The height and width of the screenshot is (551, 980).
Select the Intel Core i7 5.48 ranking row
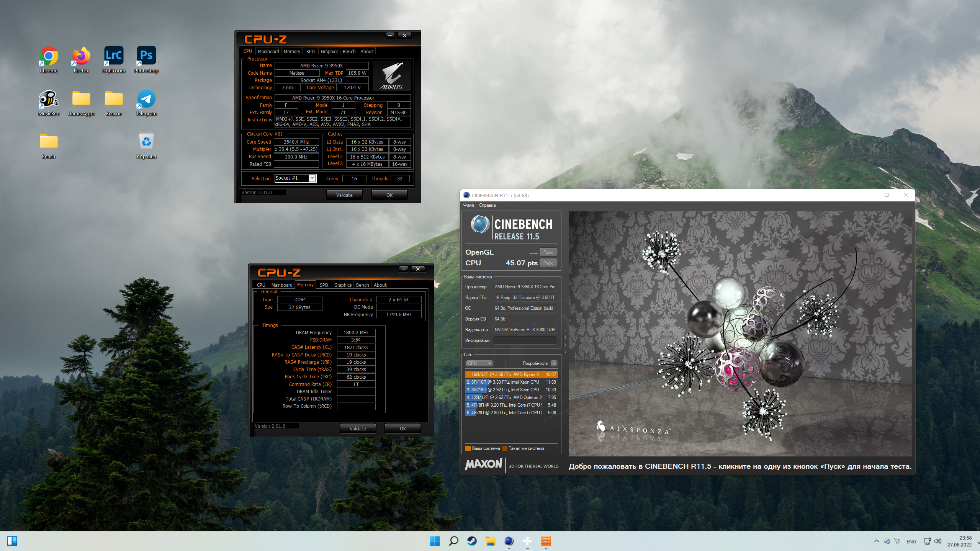coord(511,405)
